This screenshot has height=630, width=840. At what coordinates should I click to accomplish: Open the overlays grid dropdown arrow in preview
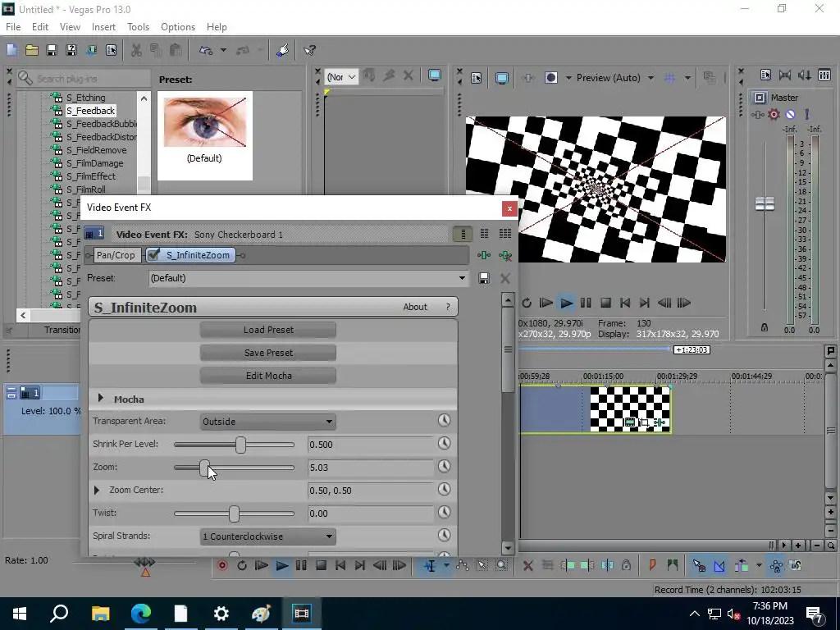tap(687, 78)
